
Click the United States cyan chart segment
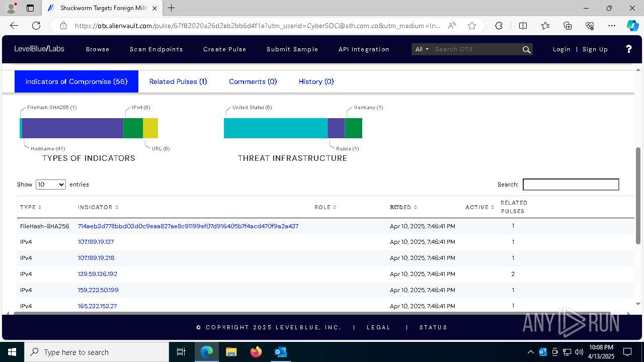(276, 128)
